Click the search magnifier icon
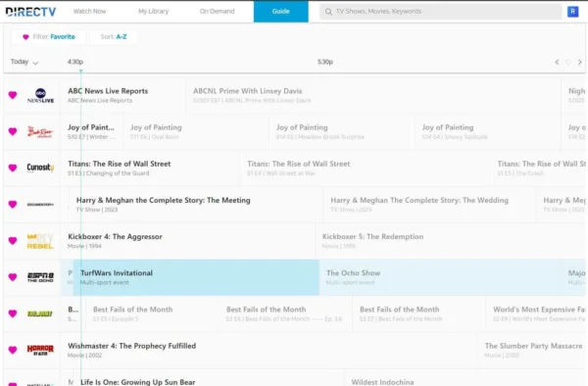The width and height of the screenshot is (588, 386). (x=328, y=12)
